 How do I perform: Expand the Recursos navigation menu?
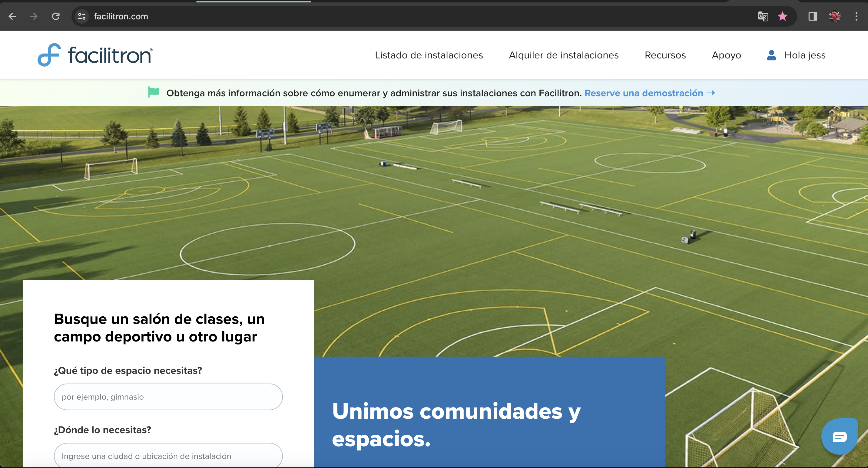click(x=665, y=55)
